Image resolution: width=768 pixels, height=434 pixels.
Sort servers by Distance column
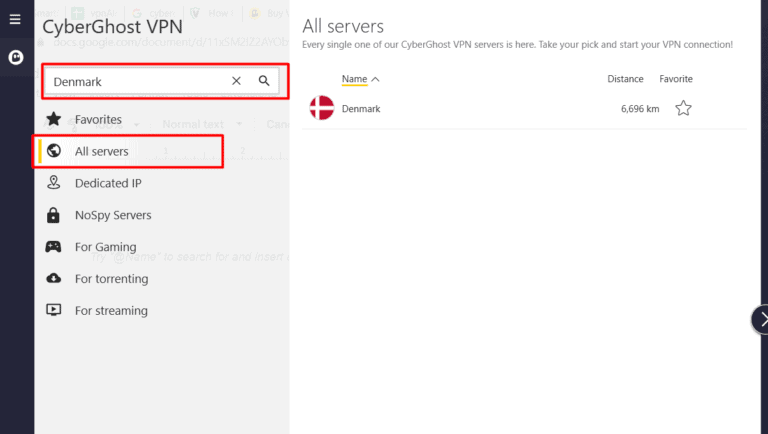pos(625,79)
